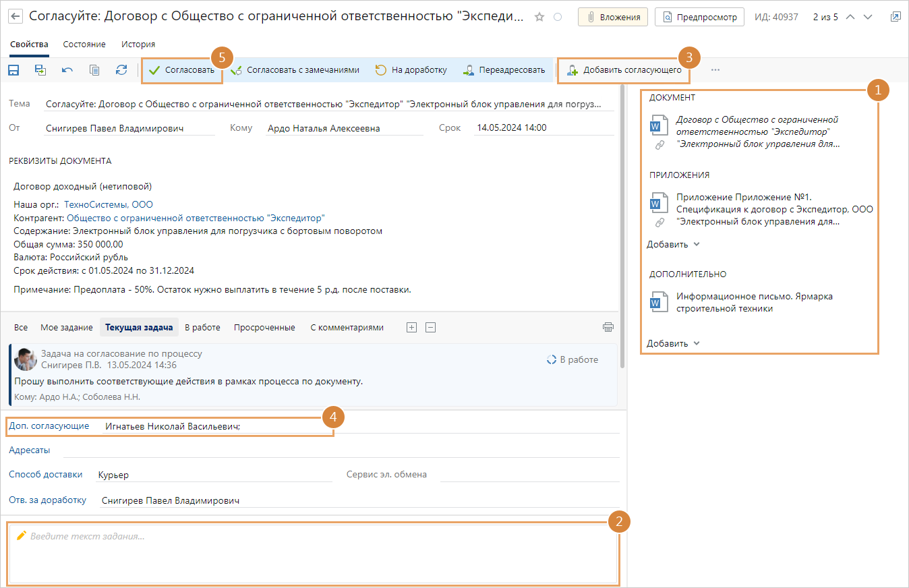Switch to the История tab
Image resolution: width=909 pixels, height=588 pixels.
(x=138, y=44)
